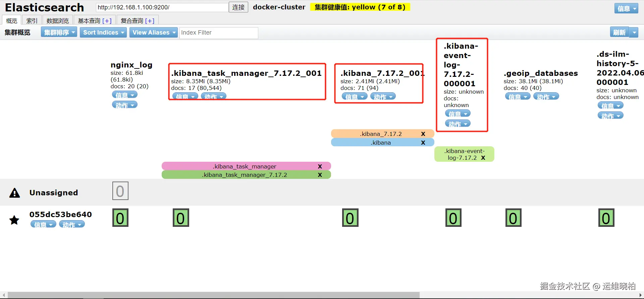Open .kibana-event-log 动作 dropdown
Viewport: 644px width, 299px height.
(458, 124)
